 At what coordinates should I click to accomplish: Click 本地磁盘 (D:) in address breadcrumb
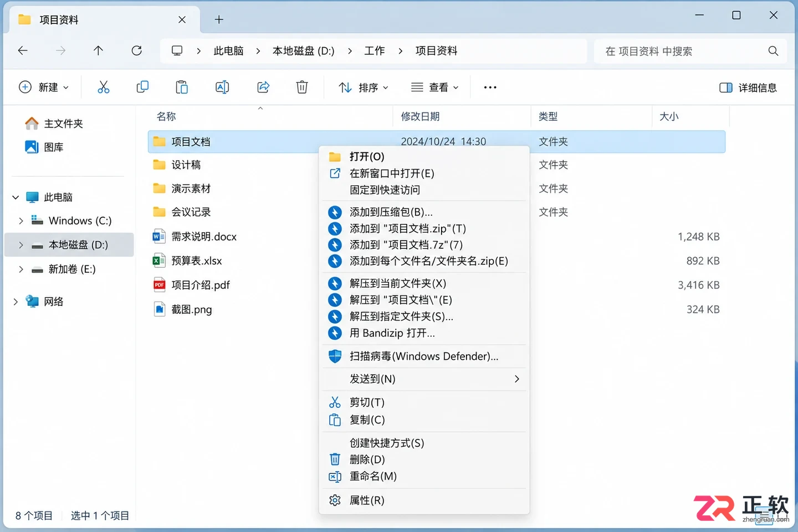click(303, 51)
